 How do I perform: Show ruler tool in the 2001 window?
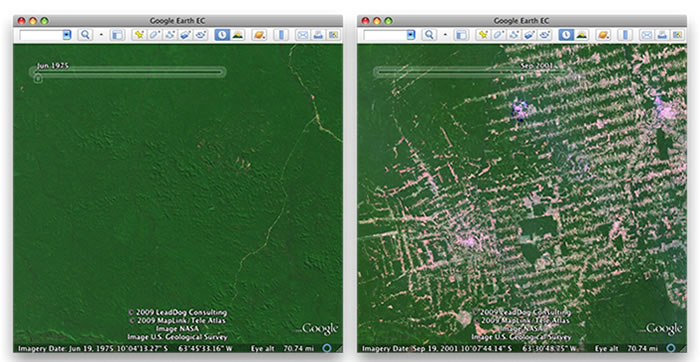point(625,35)
